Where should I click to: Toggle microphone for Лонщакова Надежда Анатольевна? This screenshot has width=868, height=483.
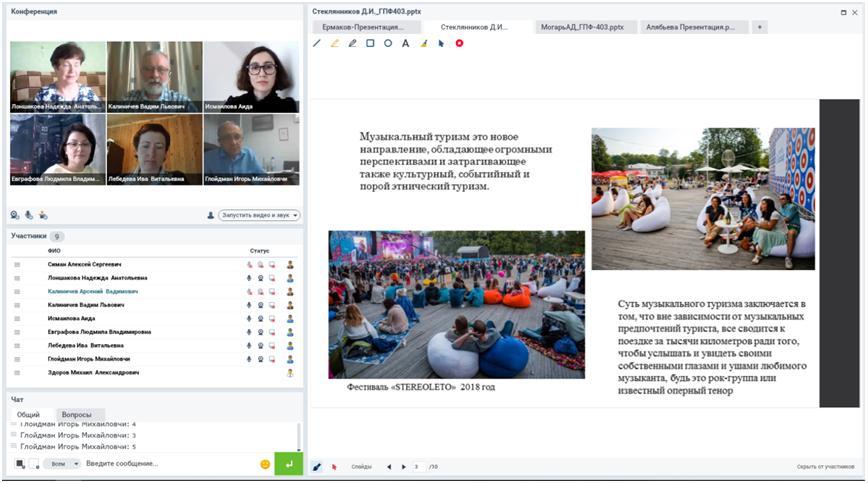tap(249, 278)
